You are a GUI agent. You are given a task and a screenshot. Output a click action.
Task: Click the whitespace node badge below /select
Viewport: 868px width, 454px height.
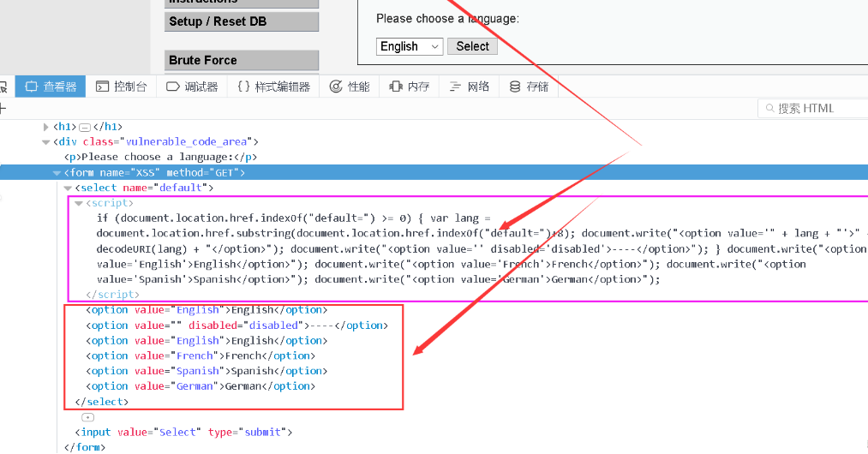88,417
